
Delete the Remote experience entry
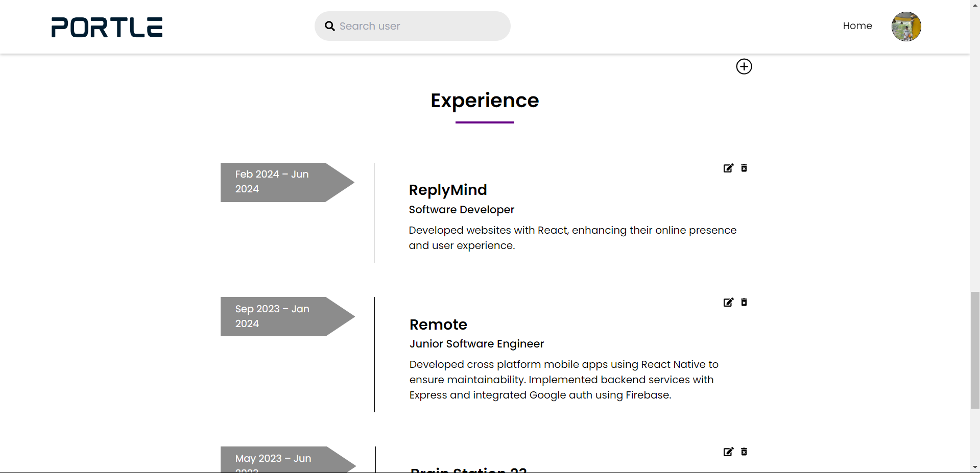point(744,302)
